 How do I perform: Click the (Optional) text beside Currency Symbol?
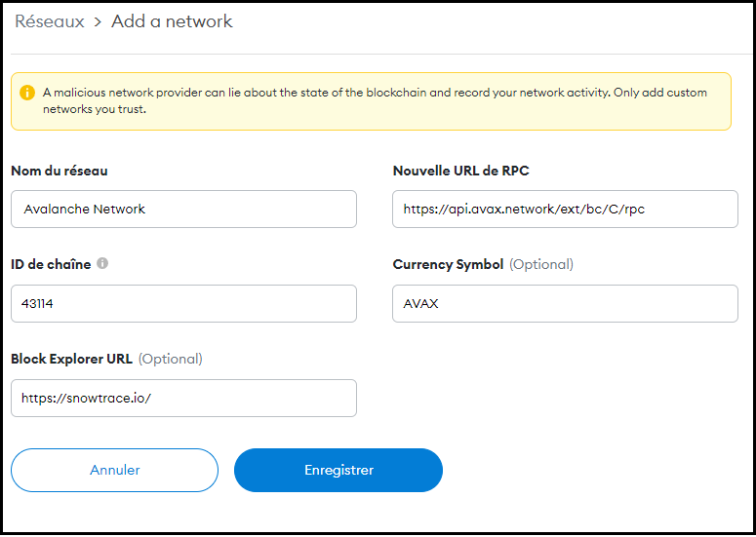541,264
